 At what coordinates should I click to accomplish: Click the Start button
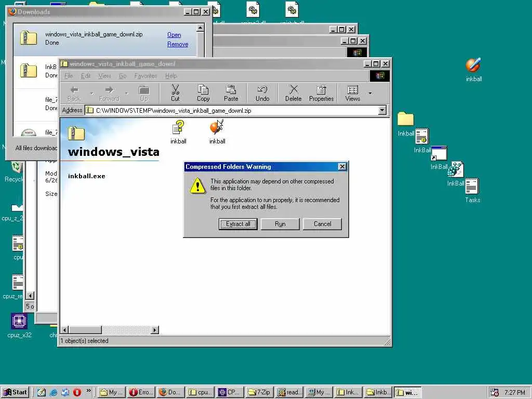tap(15, 392)
